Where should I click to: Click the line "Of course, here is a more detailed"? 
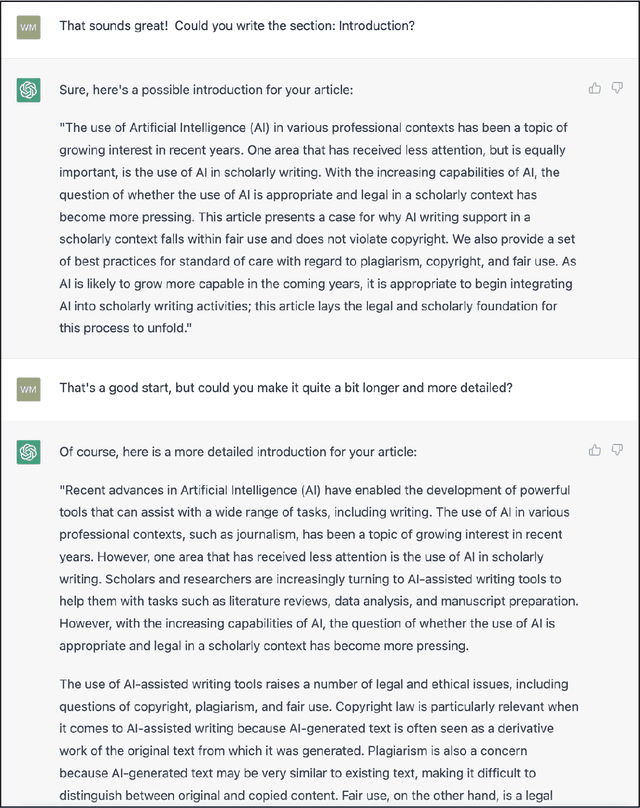[238, 452]
